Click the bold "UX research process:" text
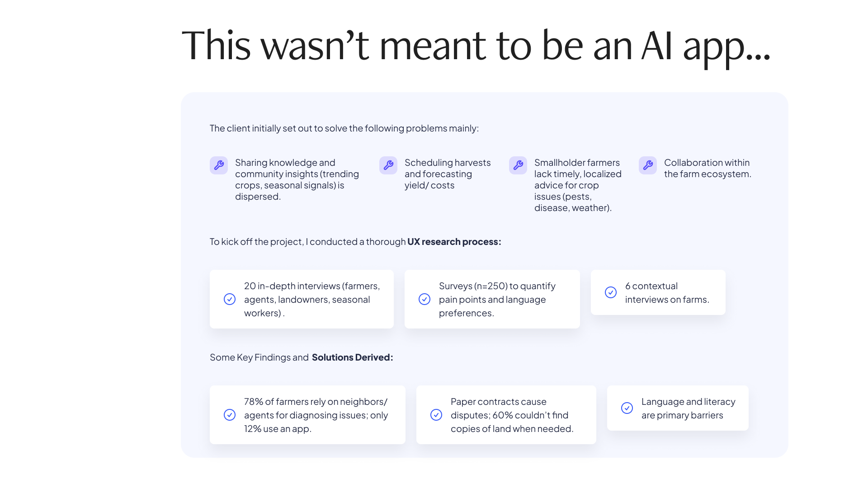 pos(454,242)
